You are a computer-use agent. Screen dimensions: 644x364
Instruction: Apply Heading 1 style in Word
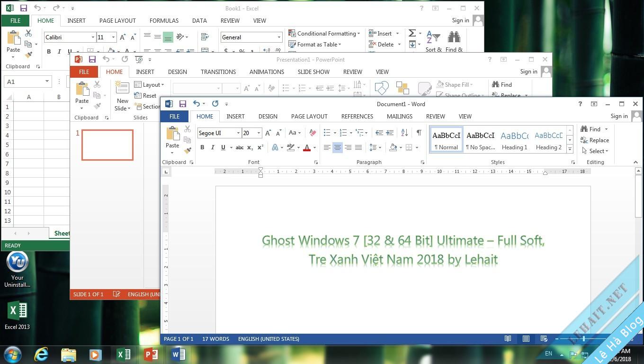(x=514, y=140)
